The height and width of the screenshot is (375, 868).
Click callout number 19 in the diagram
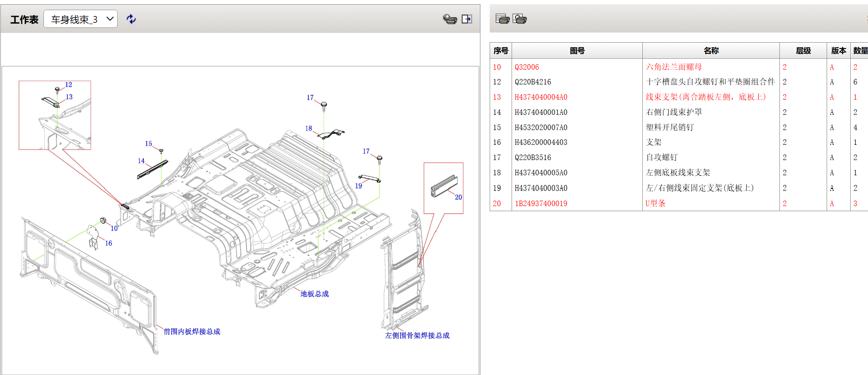pyautogui.click(x=358, y=186)
